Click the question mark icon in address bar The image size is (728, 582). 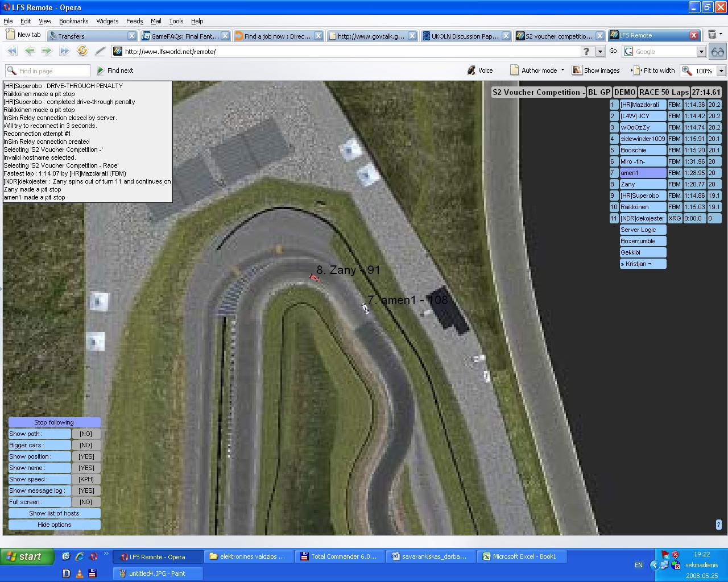click(587, 51)
